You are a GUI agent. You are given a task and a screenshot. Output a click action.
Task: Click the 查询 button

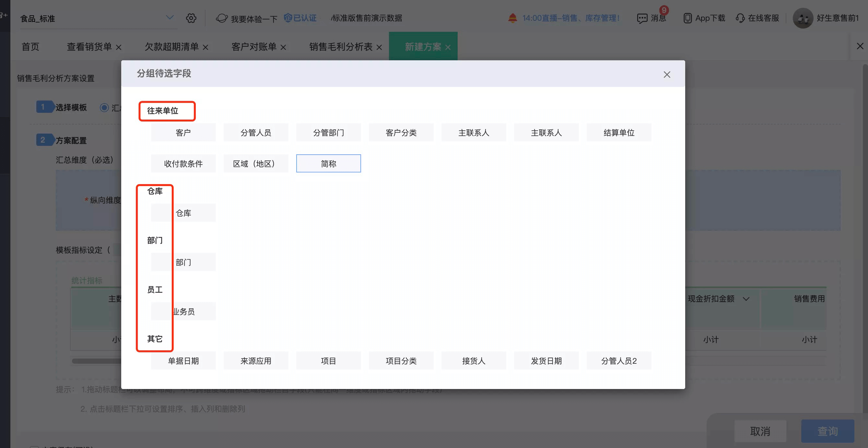827,431
